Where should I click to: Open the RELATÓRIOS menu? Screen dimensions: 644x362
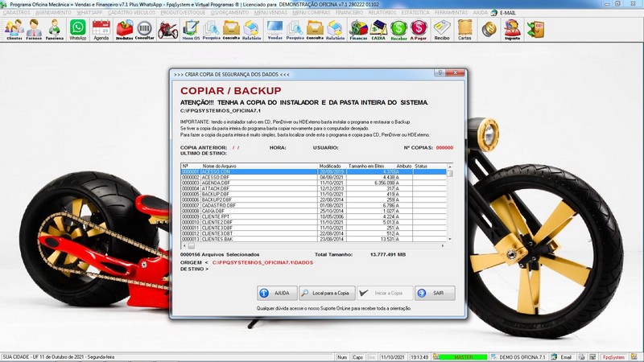click(382, 13)
